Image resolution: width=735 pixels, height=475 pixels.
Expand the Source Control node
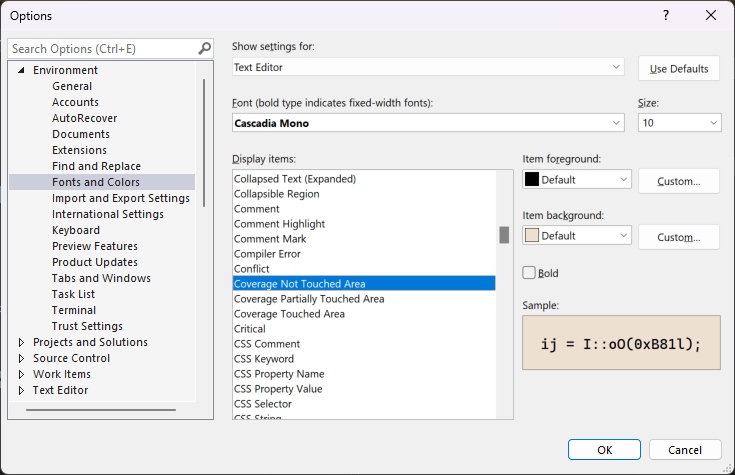(x=22, y=358)
